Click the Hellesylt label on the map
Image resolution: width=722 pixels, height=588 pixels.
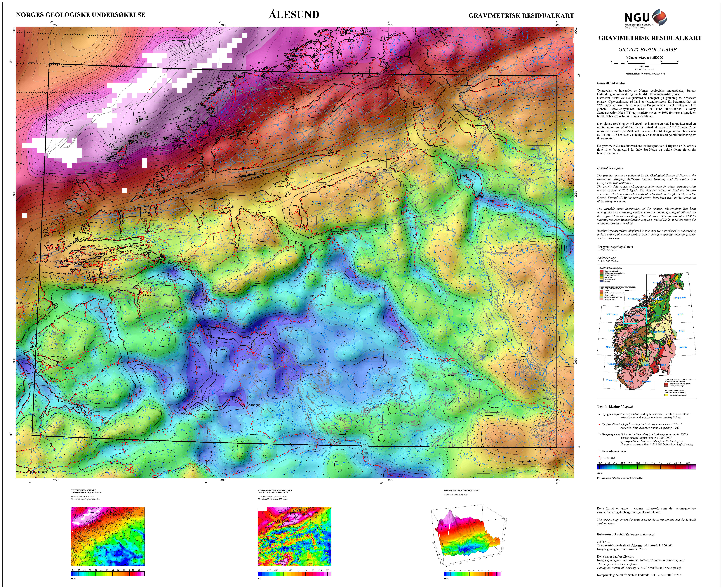(x=186, y=414)
